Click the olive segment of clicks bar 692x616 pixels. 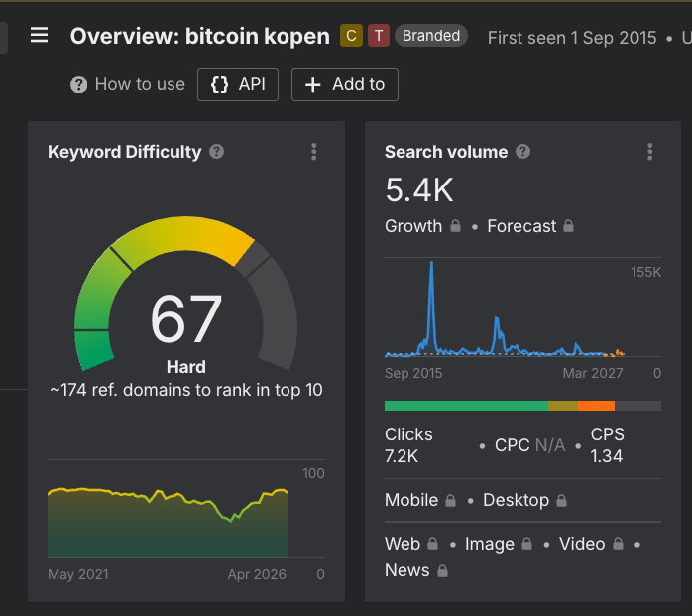(563, 406)
